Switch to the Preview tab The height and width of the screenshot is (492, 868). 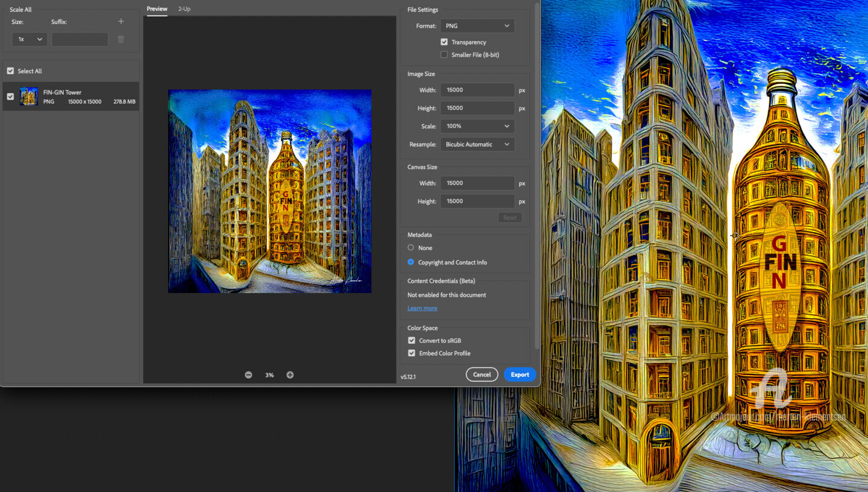coord(157,9)
